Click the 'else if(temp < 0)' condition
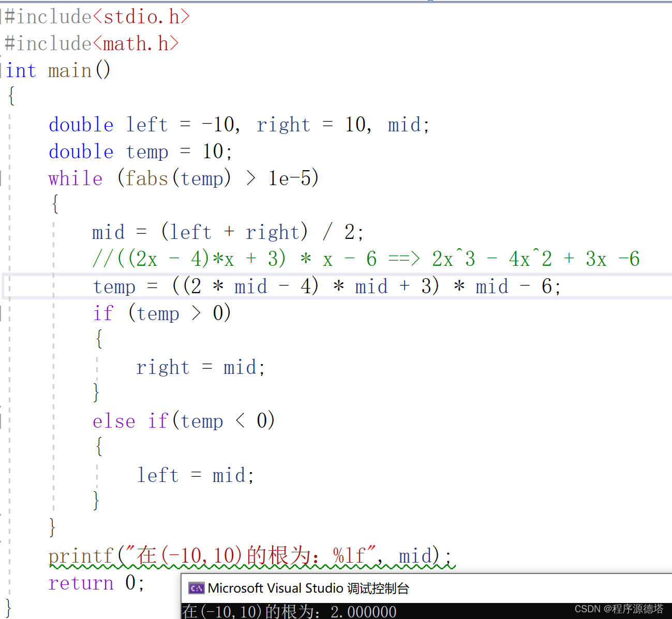672x619 pixels. pos(184,420)
